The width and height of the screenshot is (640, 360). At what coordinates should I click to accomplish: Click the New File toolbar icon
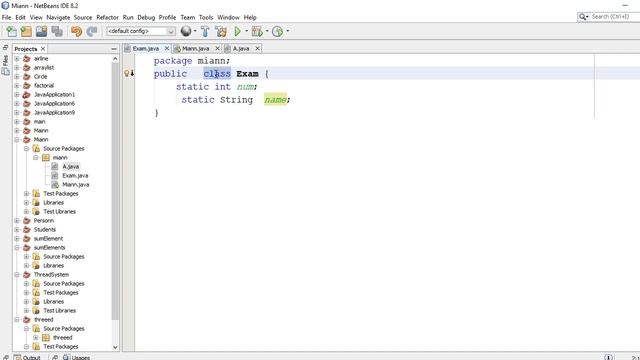pyautogui.click(x=11, y=31)
